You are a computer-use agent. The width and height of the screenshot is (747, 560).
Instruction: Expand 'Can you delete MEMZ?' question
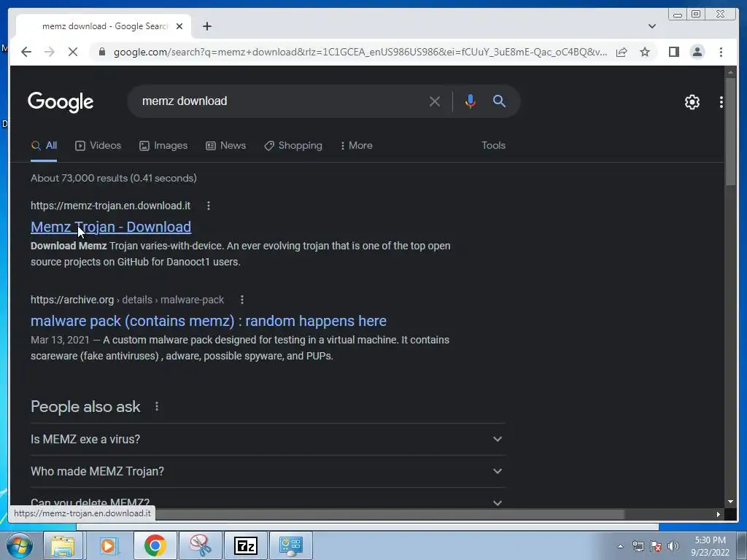(268, 502)
